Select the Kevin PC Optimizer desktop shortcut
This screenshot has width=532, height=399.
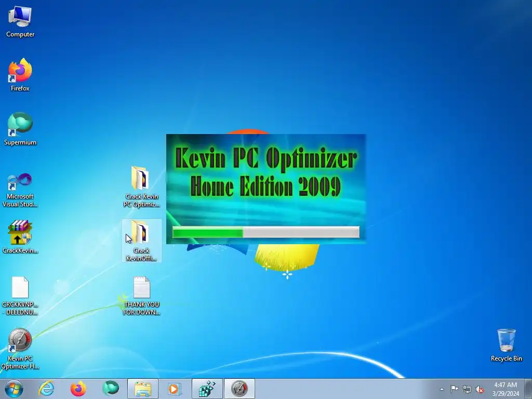pos(20,349)
